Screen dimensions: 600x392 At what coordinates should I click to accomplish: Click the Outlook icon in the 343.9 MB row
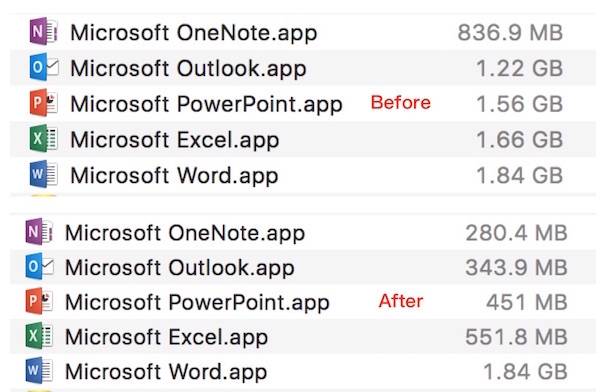[x=39, y=266]
